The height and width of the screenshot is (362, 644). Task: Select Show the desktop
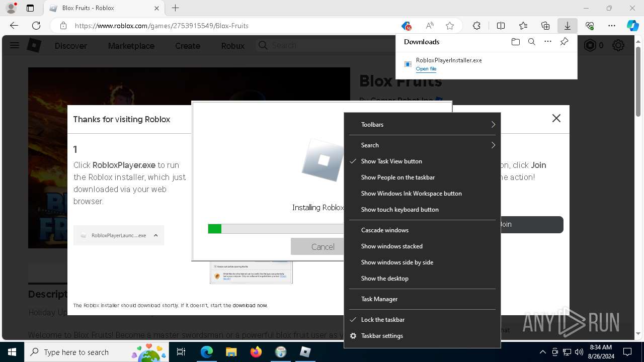click(422, 279)
